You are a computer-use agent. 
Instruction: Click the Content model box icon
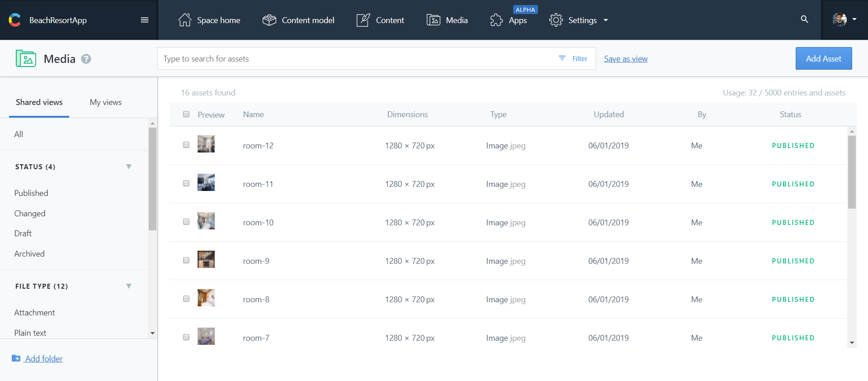269,20
